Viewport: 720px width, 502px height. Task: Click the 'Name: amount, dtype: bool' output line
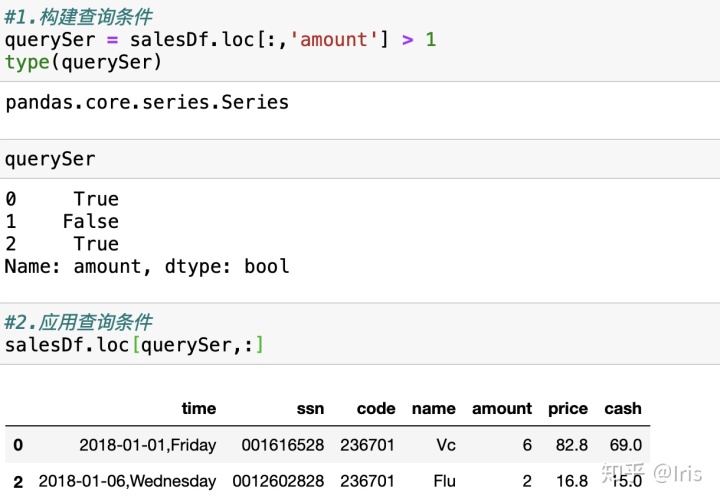point(147,266)
